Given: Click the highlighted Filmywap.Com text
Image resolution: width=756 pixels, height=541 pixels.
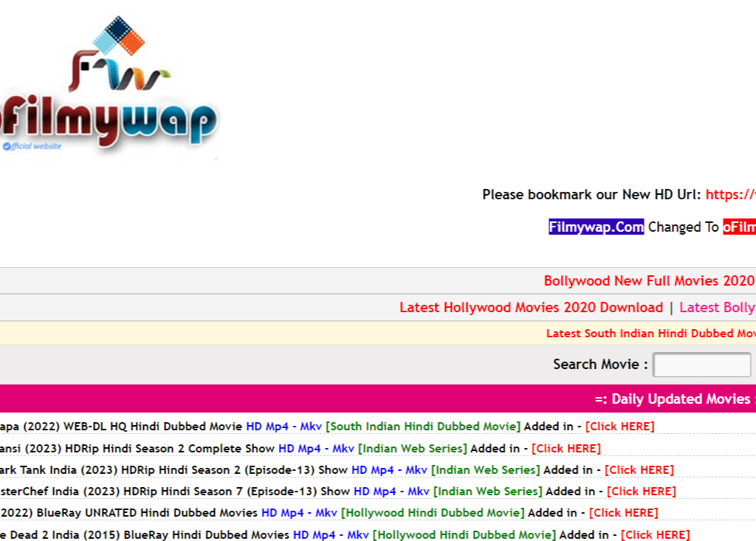Looking at the screenshot, I should point(596,227).
